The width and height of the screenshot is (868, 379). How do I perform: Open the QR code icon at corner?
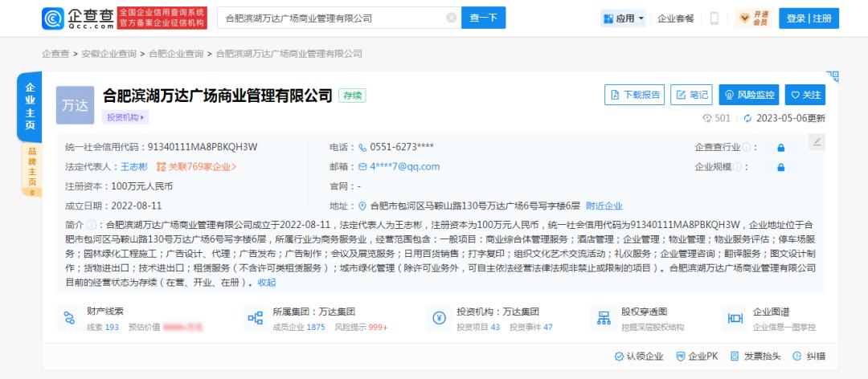coord(833,76)
